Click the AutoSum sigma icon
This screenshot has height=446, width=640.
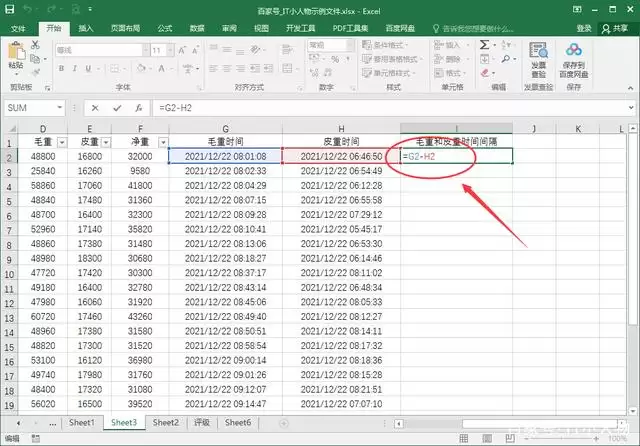pos(484,44)
